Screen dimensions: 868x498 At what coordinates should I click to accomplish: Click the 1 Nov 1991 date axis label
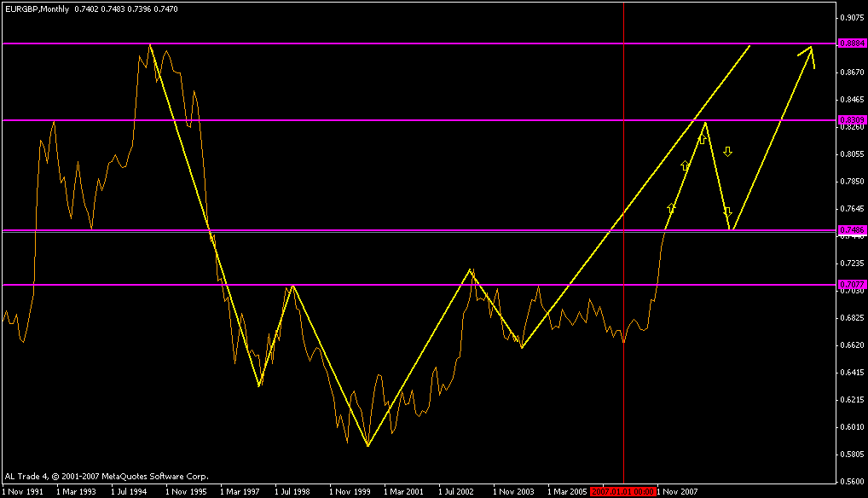pos(23,491)
